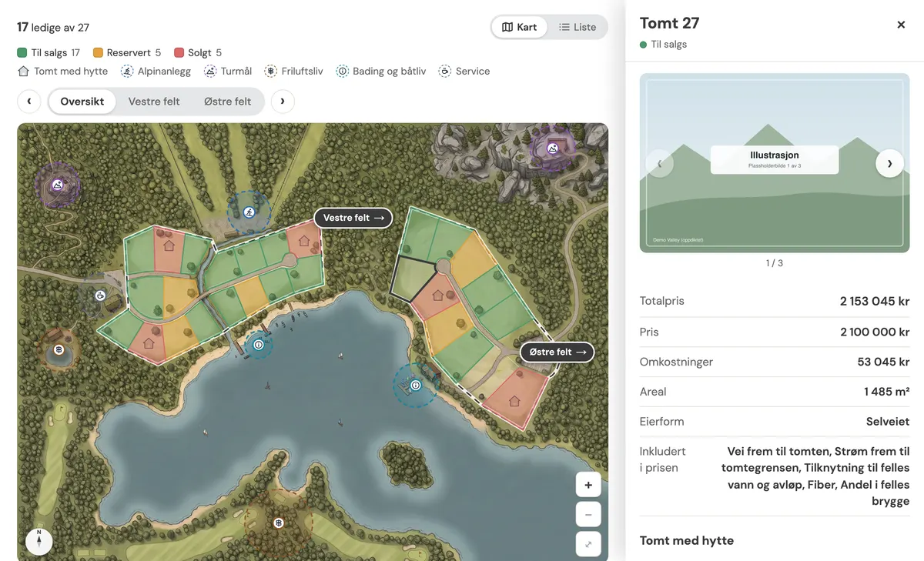The height and width of the screenshot is (561, 924).
Task: Select the Vestre felt tab
Action: click(x=154, y=101)
